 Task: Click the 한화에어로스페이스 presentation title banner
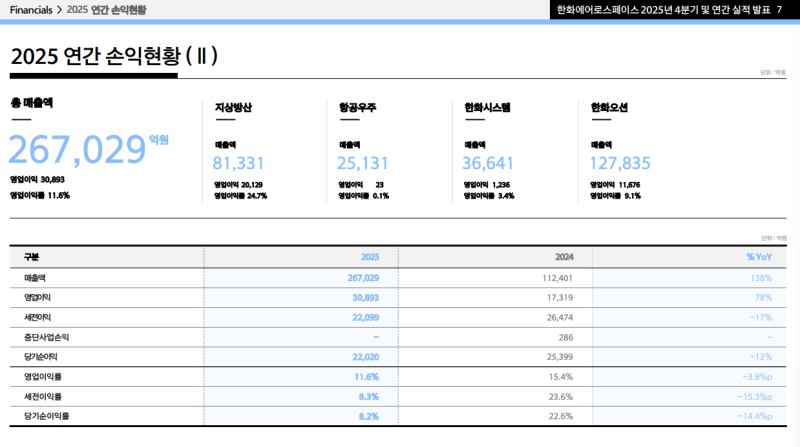pos(664,10)
